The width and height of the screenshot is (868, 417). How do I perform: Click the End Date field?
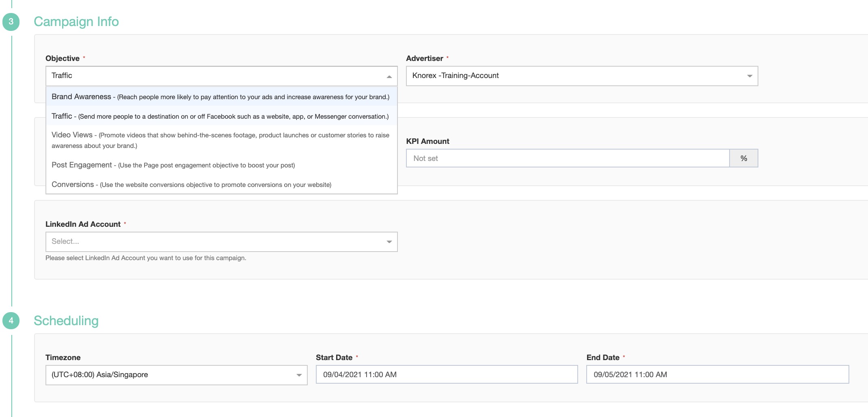(717, 375)
